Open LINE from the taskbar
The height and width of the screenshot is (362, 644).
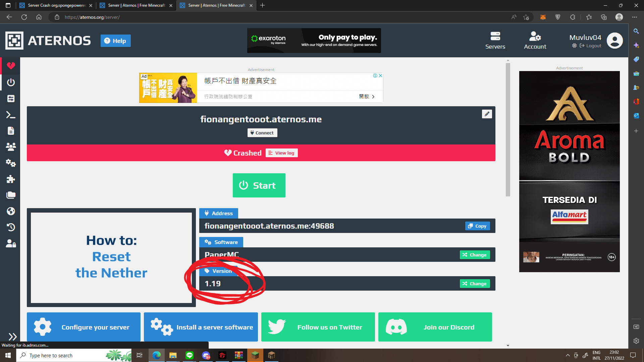pyautogui.click(x=190, y=355)
